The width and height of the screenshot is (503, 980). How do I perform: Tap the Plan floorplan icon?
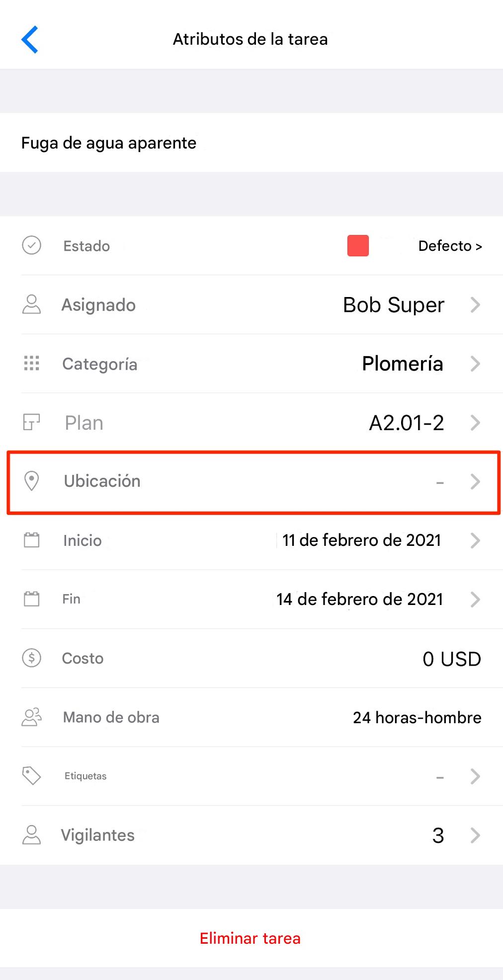32,422
